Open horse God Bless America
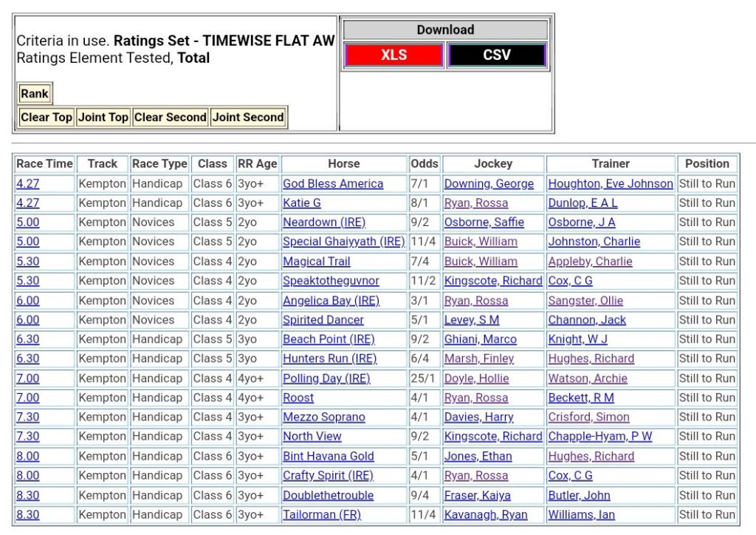Image resolution: width=756 pixels, height=535 pixels. pyautogui.click(x=333, y=183)
